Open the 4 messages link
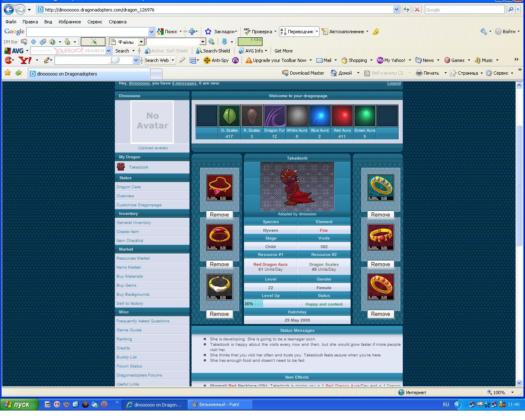This screenshot has height=420, width=525. coord(184,83)
